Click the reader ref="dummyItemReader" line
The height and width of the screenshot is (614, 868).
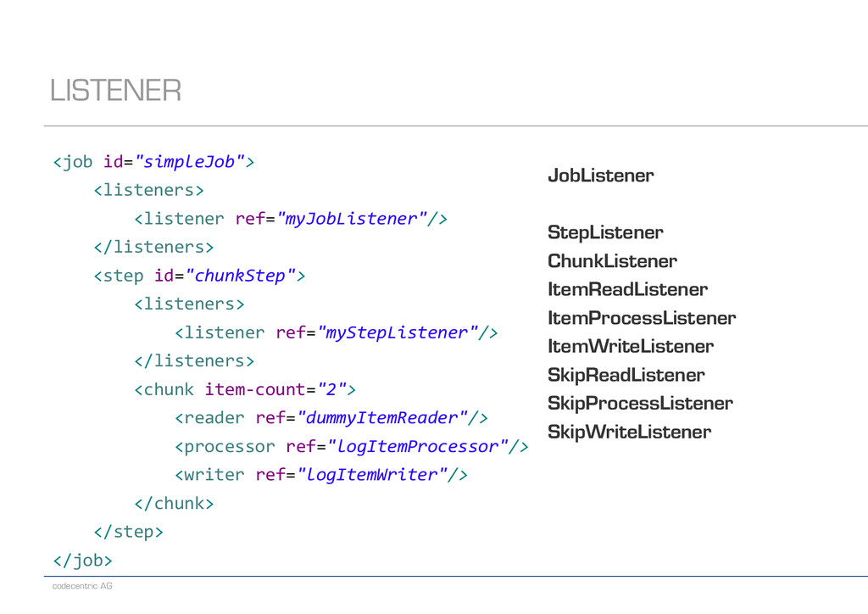click(x=331, y=417)
